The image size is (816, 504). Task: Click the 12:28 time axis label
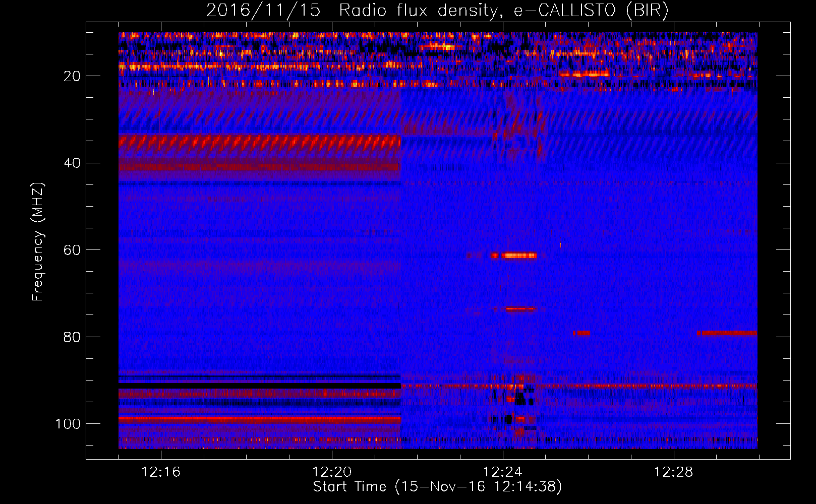coord(674,472)
